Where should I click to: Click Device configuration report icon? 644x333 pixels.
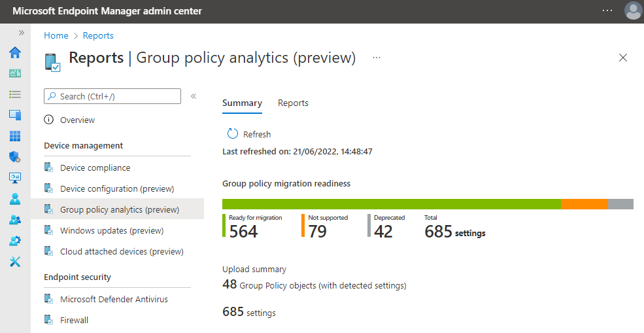pyautogui.click(x=49, y=188)
